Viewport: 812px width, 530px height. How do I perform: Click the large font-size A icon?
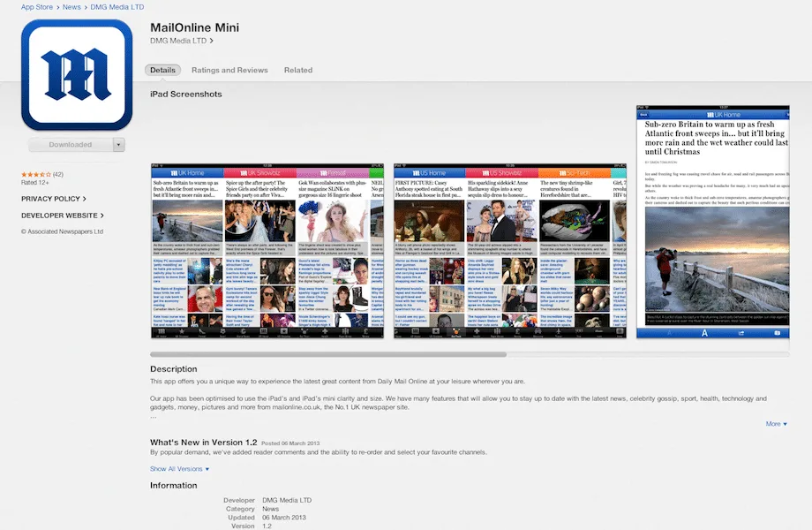point(705,333)
